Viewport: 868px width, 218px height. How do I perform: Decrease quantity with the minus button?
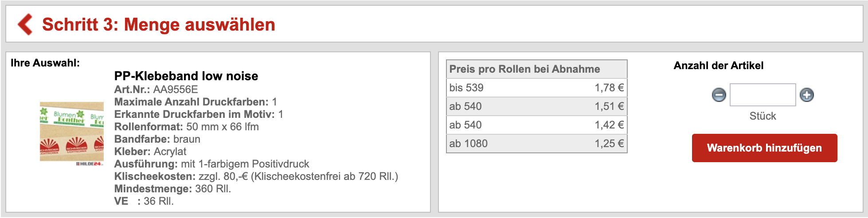pos(719,95)
